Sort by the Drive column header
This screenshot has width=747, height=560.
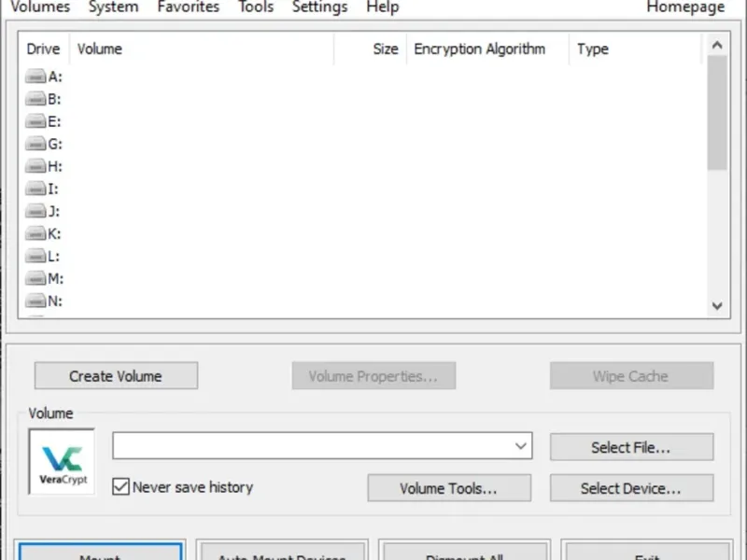(x=43, y=49)
